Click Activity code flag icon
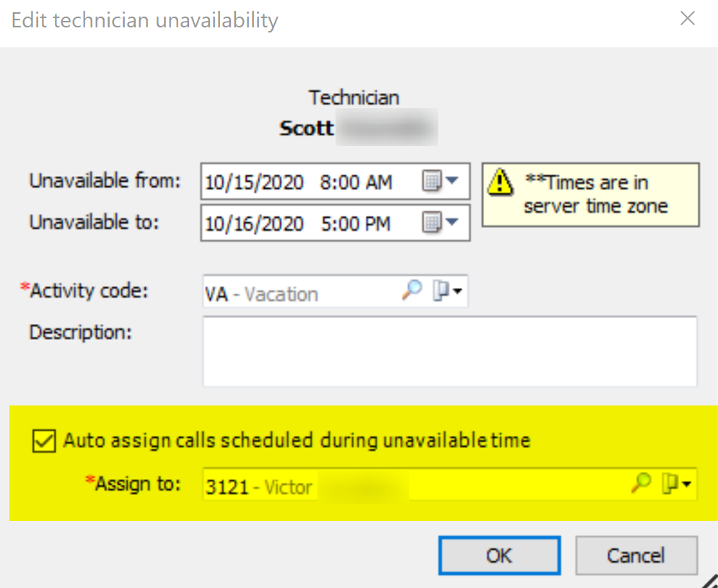 click(x=440, y=290)
